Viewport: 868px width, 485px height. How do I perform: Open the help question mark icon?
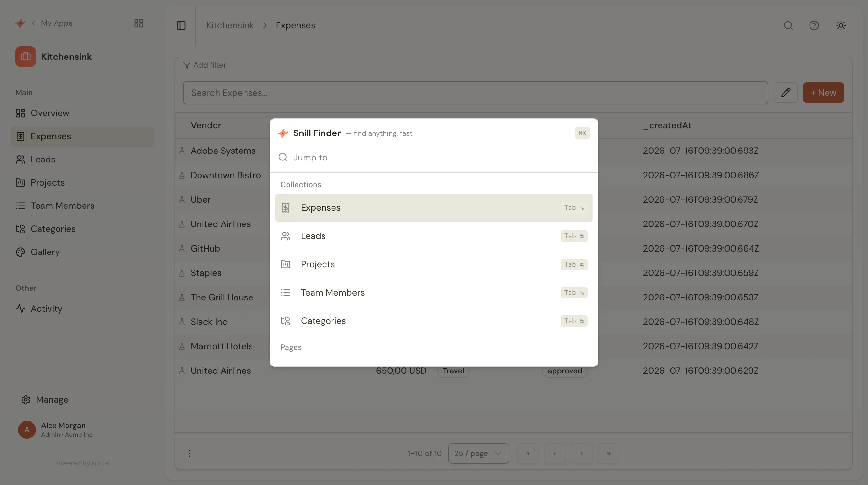coord(814,25)
